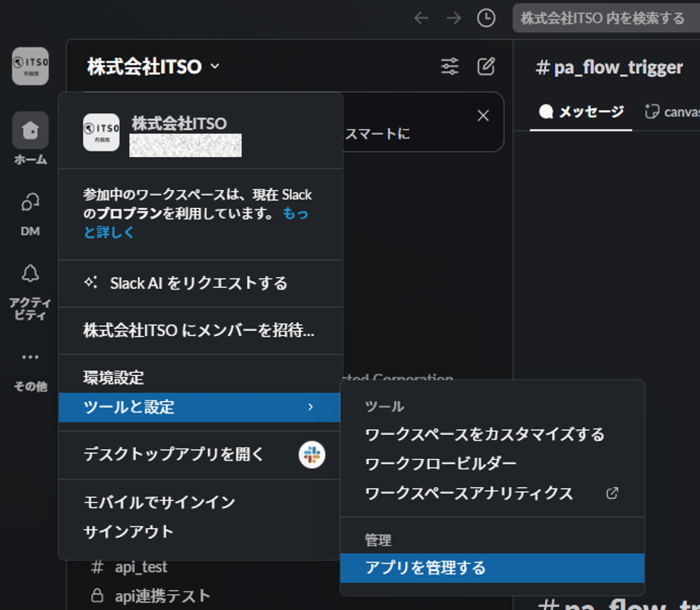Click the compose new message icon
The height and width of the screenshot is (610, 700).
coord(486,67)
